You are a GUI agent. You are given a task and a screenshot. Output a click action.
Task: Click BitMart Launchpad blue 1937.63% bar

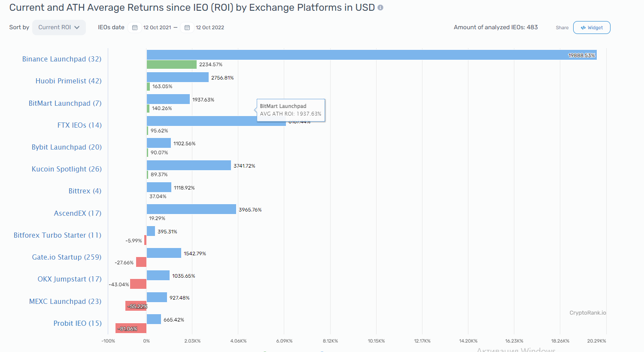[x=168, y=99]
